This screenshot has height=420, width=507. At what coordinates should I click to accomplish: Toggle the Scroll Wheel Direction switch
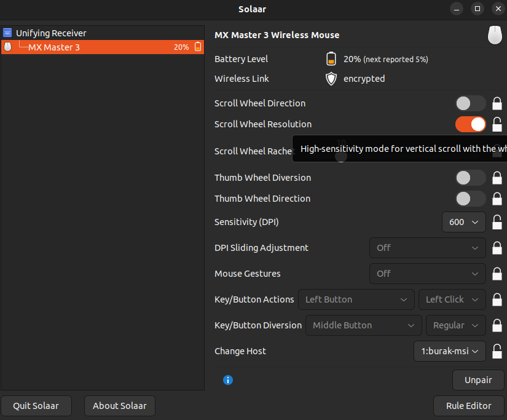(x=471, y=103)
